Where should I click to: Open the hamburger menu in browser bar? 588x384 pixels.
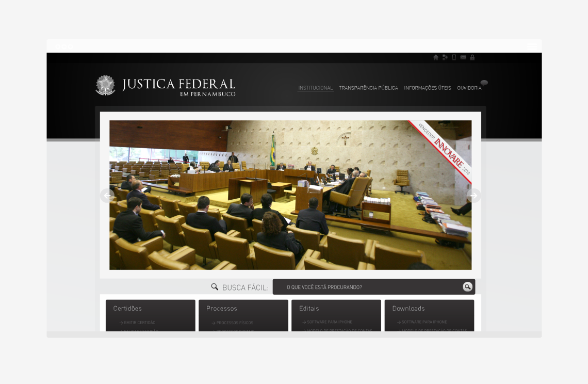[532, 46]
